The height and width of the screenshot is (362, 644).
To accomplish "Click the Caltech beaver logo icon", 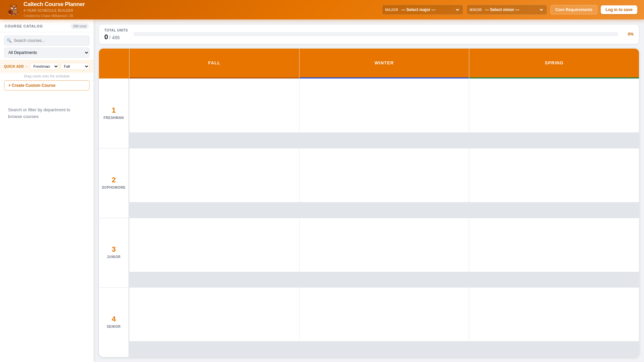I will click(x=13, y=10).
